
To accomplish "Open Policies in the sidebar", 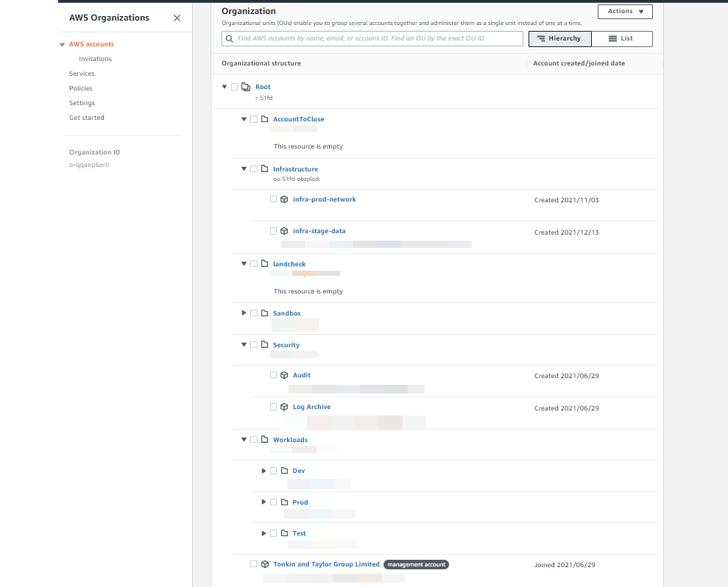I will coord(81,88).
